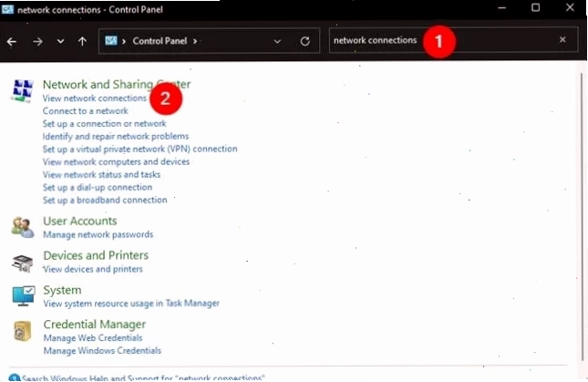Click the User Accounts icon
The width and height of the screenshot is (588, 382).
click(x=23, y=227)
